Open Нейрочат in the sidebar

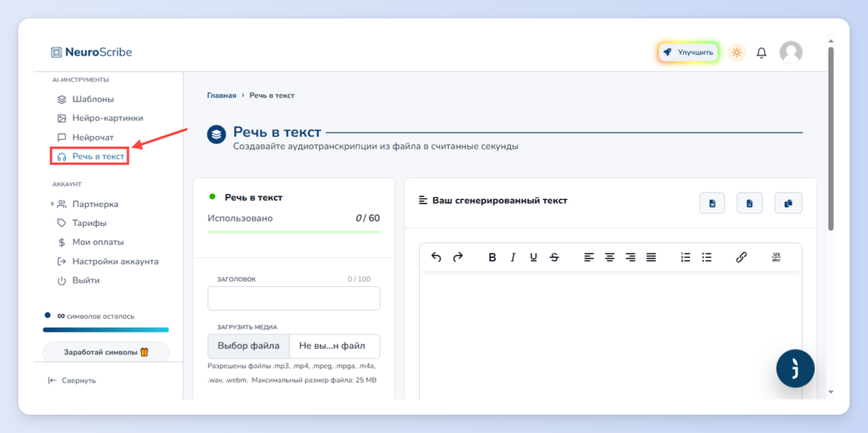click(85, 137)
